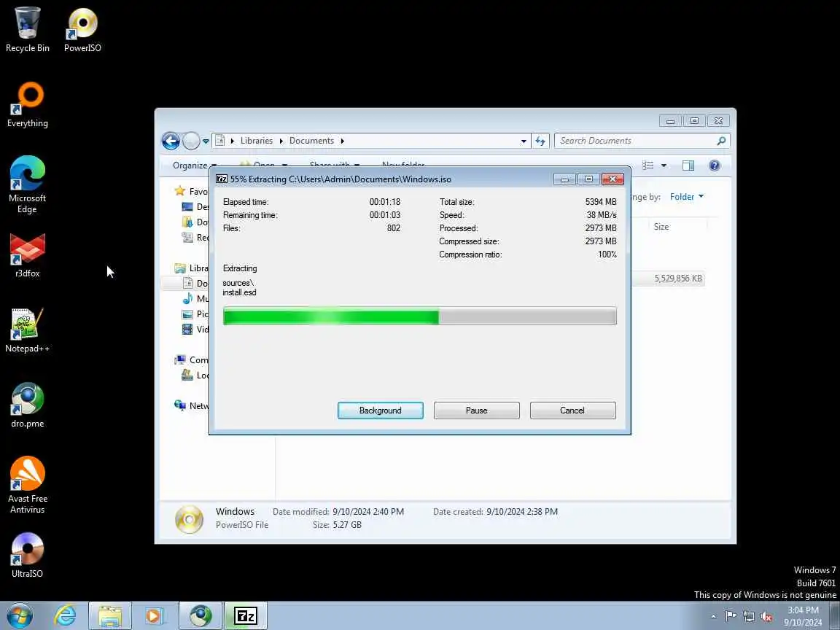Close the 7-Zip extracting dialog
Image resolution: width=840 pixels, height=630 pixels.
pyautogui.click(x=612, y=179)
